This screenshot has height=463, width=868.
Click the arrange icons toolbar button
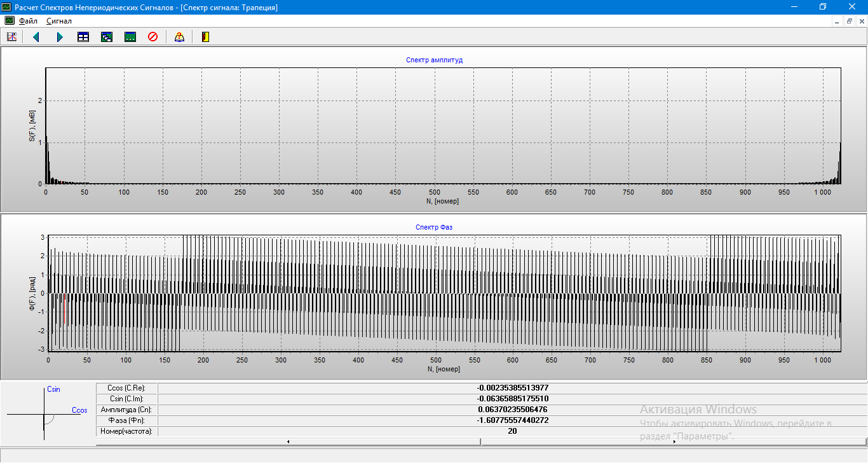[x=130, y=37]
